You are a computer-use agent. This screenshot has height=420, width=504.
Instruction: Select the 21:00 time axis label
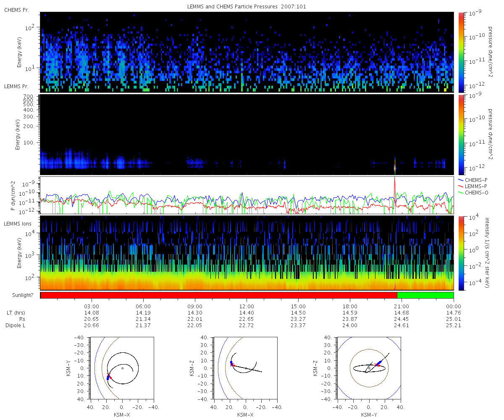[402, 306]
